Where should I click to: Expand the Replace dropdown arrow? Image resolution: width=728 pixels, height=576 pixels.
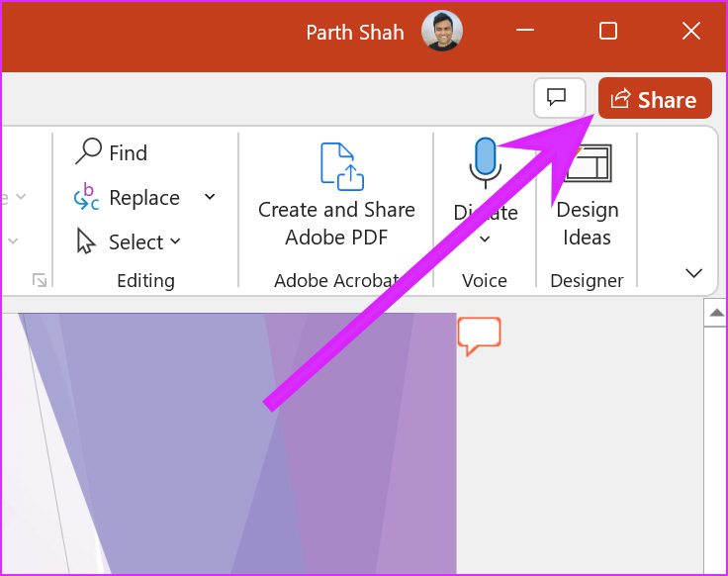click(x=210, y=198)
